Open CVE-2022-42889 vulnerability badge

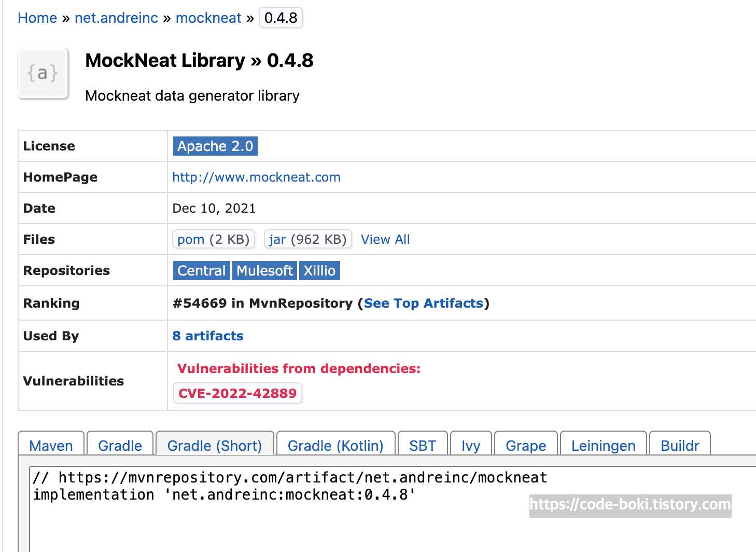coord(237,393)
